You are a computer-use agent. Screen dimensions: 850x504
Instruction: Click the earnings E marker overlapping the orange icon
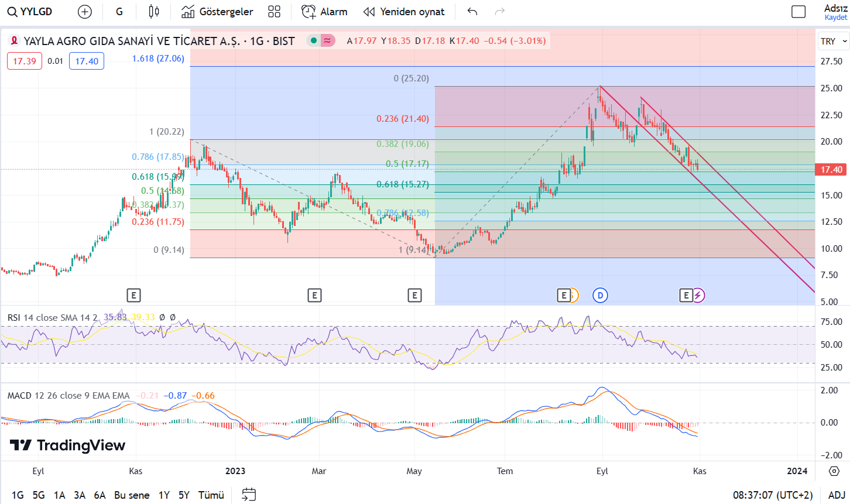coord(564,296)
